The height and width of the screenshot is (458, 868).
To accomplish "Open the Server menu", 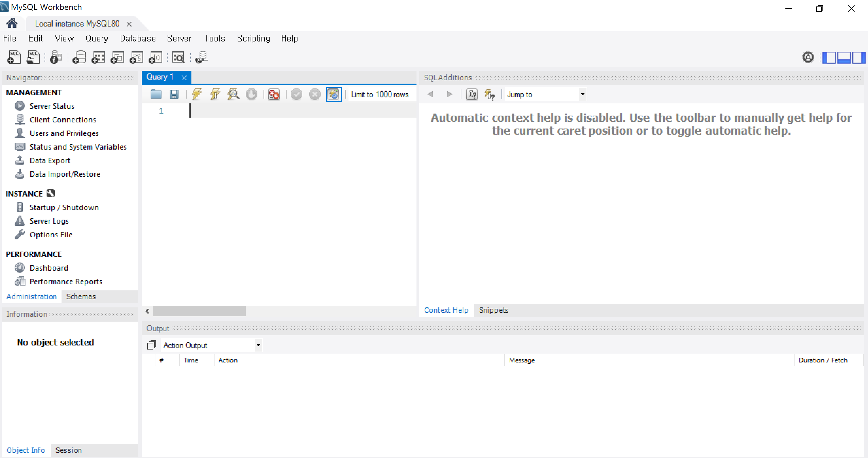I will click(179, 38).
